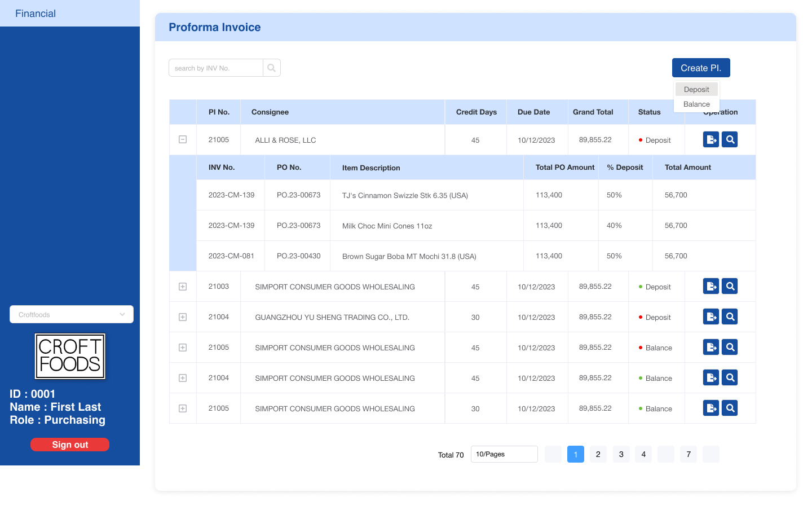812x532 pixels.
Task: Export the 21005 SIMPORT invoice with 45 credit days
Action: 711,347
